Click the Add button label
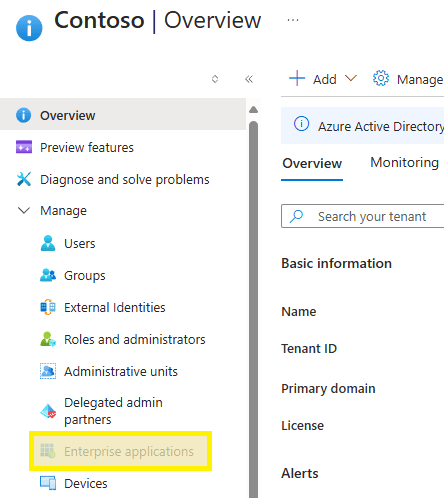The image size is (444, 498). pyautogui.click(x=325, y=79)
